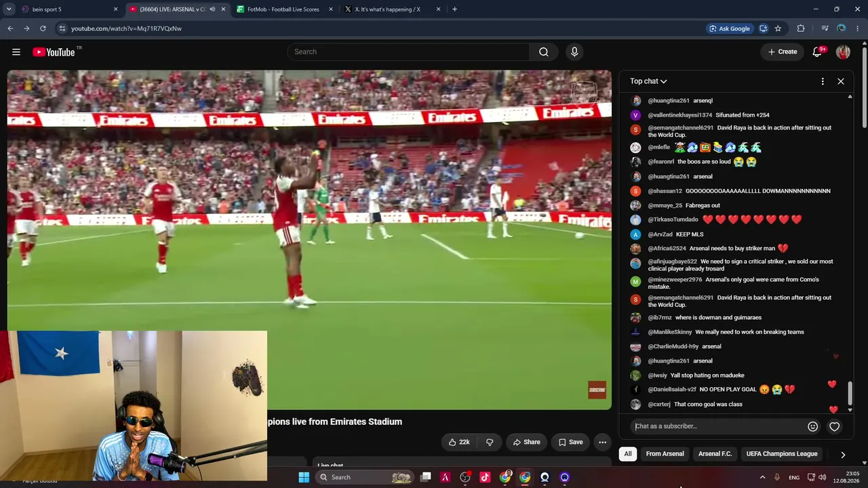Click @shassan12 username in chat
The height and width of the screenshot is (488, 868).
click(x=665, y=191)
